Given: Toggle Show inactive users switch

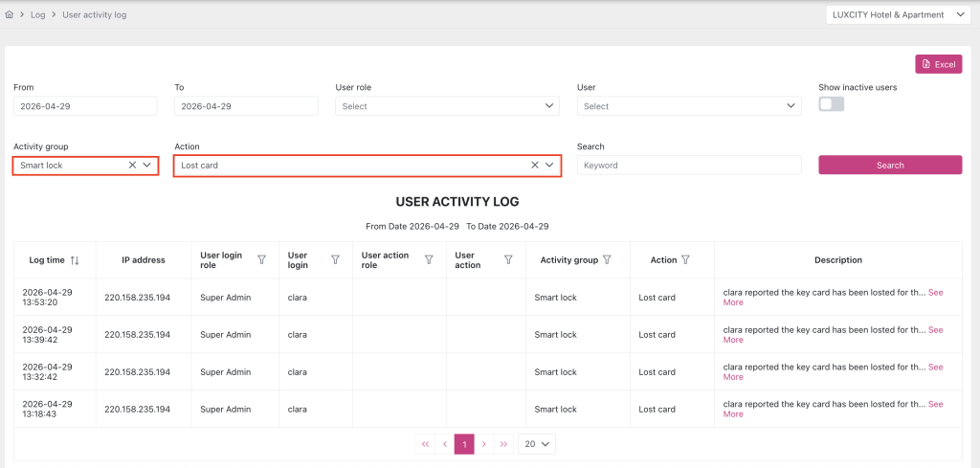Looking at the screenshot, I should point(831,104).
